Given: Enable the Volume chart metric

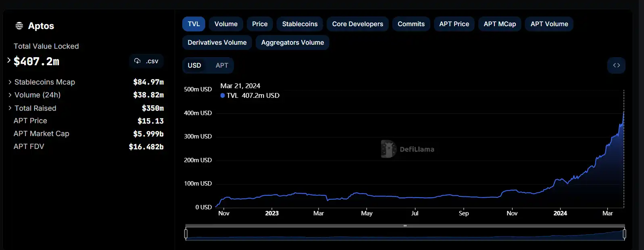Looking at the screenshot, I should (x=226, y=24).
